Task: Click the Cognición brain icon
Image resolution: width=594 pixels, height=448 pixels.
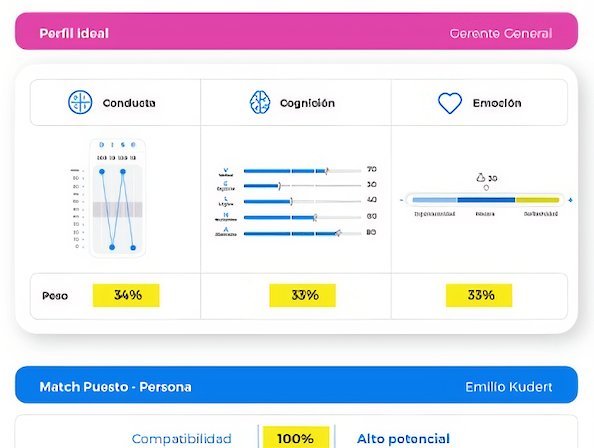Action: click(260, 103)
